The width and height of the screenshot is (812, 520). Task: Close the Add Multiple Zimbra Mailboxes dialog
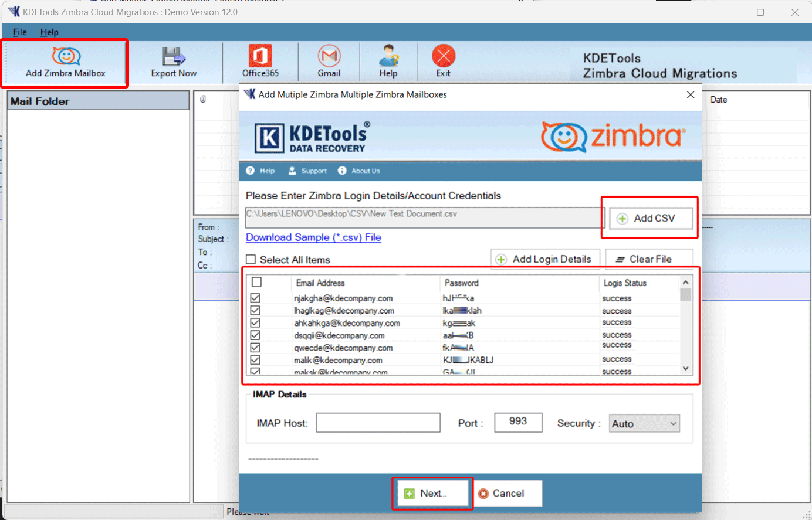click(691, 94)
